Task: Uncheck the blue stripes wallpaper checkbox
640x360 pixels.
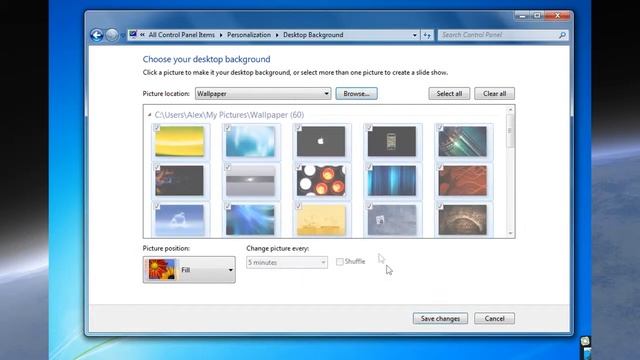Action: (x=369, y=167)
